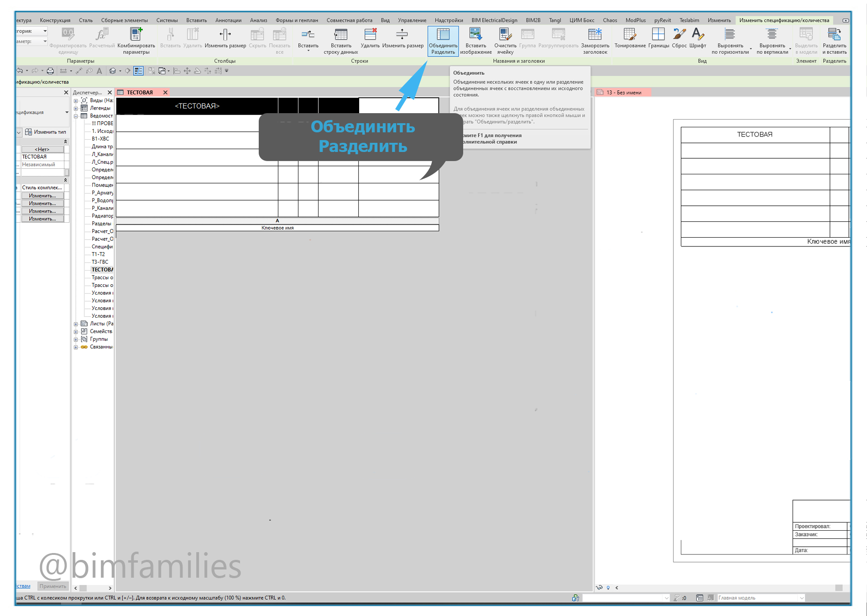Switch to the '13 - Без имени' view tab
867x616 pixels.
[x=624, y=93]
